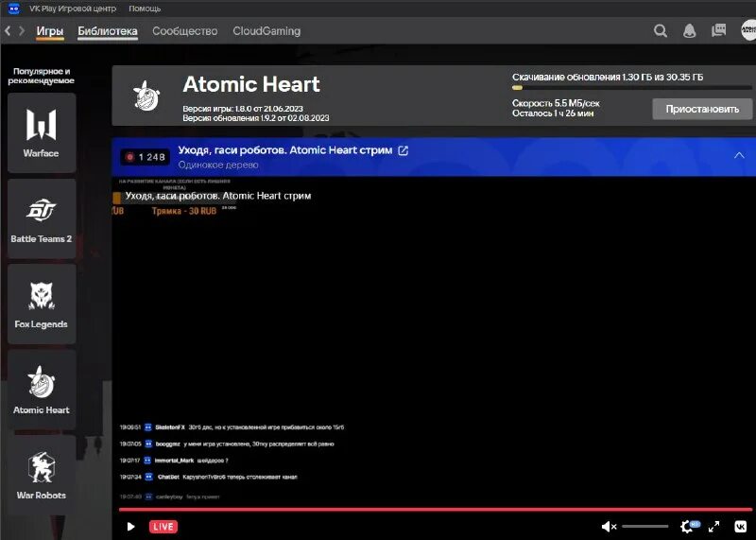Open stream quality settings gear
This screenshot has width=756, height=540.
pyautogui.click(x=689, y=527)
